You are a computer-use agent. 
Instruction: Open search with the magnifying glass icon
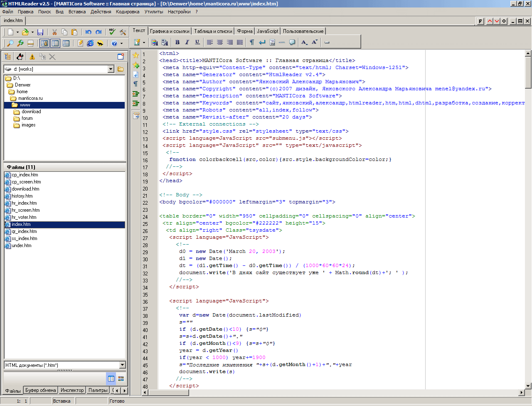click(10, 43)
